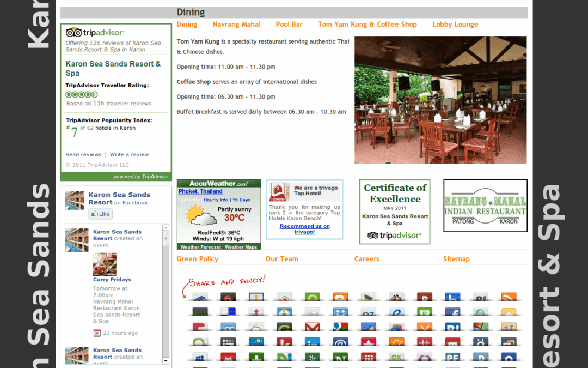This screenshot has width=588, height=368.
Task: Open the Dining orange tab link
Action: [187, 25]
